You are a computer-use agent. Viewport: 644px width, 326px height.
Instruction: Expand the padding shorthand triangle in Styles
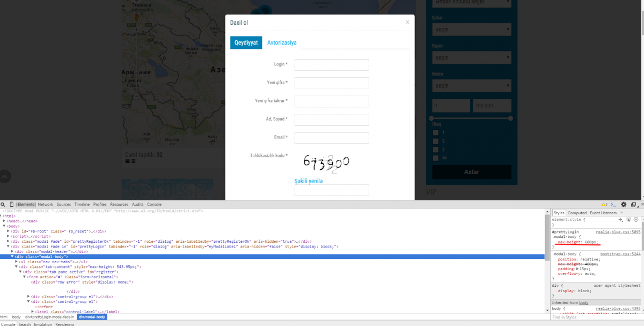click(579, 269)
